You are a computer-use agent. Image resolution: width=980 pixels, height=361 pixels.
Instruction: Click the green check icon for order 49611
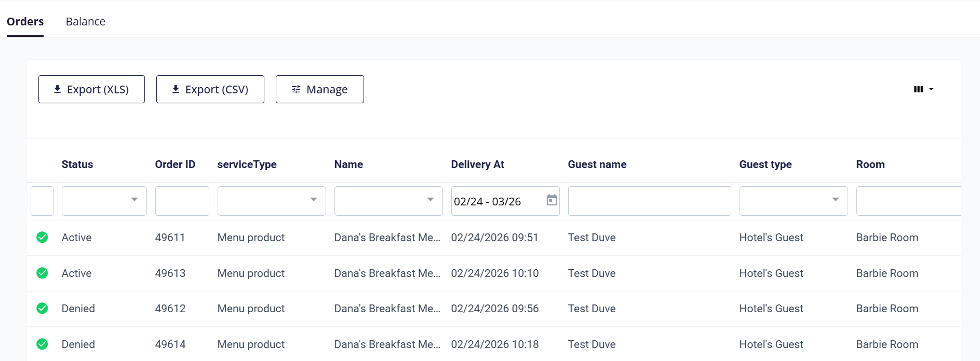(42, 238)
